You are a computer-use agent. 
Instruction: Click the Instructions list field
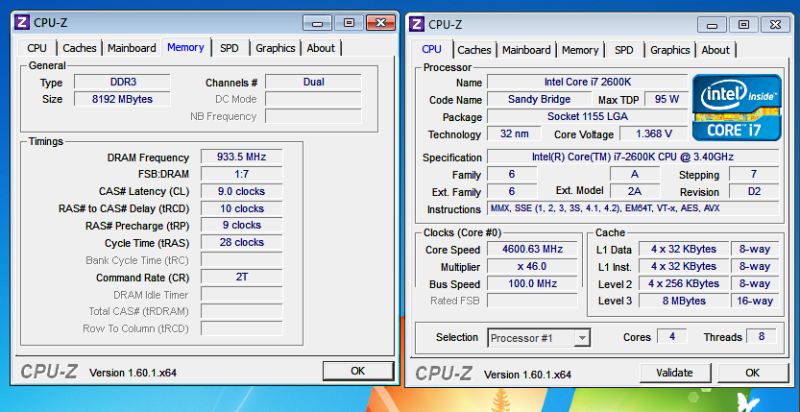tap(633, 209)
